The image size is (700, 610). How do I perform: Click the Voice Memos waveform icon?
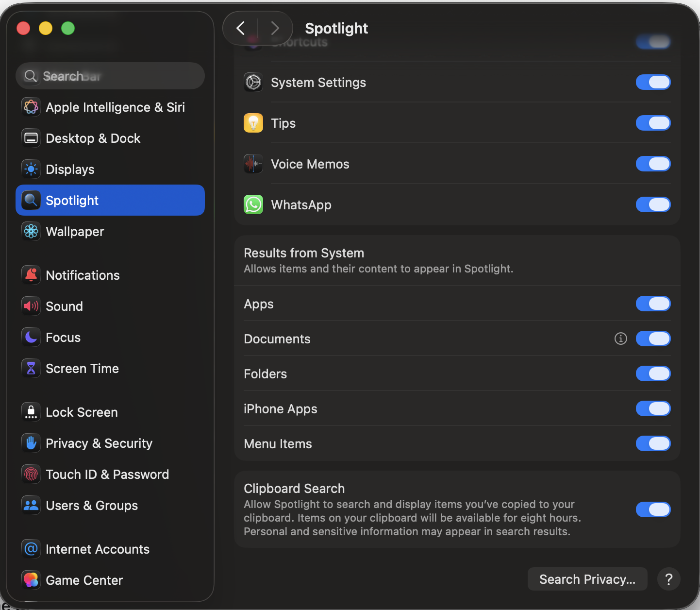tap(253, 164)
